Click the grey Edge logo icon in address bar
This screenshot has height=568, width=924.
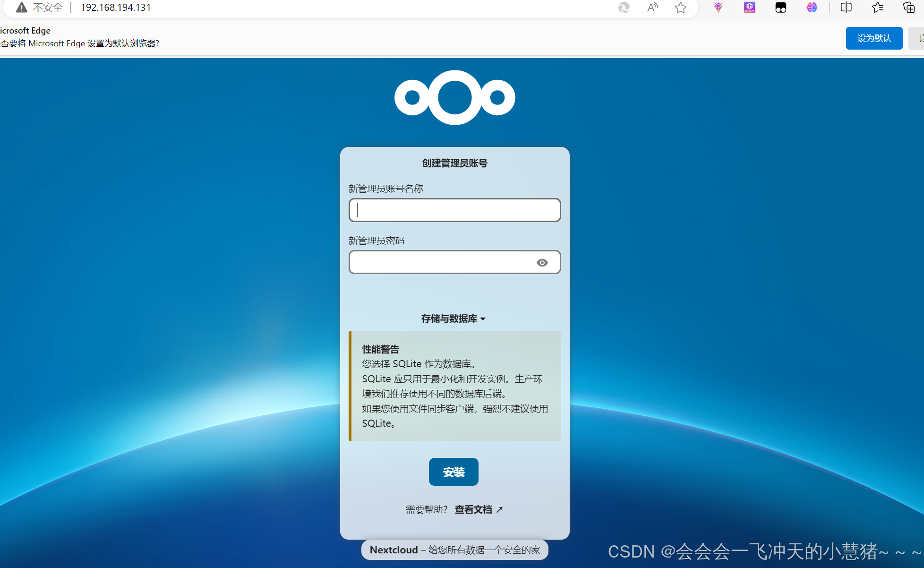[x=624, y=8]
